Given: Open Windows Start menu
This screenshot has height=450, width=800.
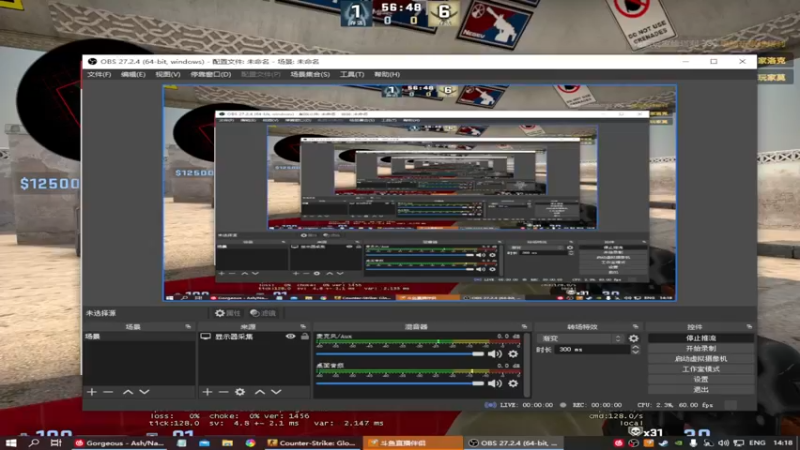Looking at the screenshot, I should [x=11, y=443].
